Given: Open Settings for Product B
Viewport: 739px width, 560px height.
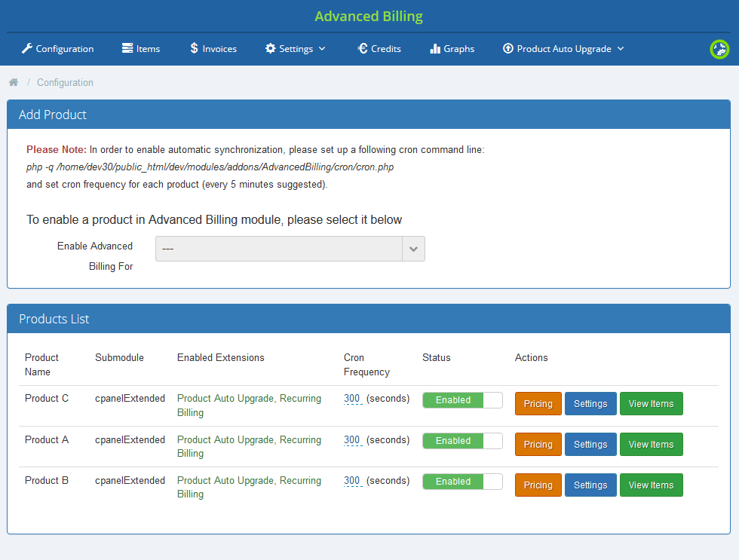Looking at the screenshot, I should 590,485.
